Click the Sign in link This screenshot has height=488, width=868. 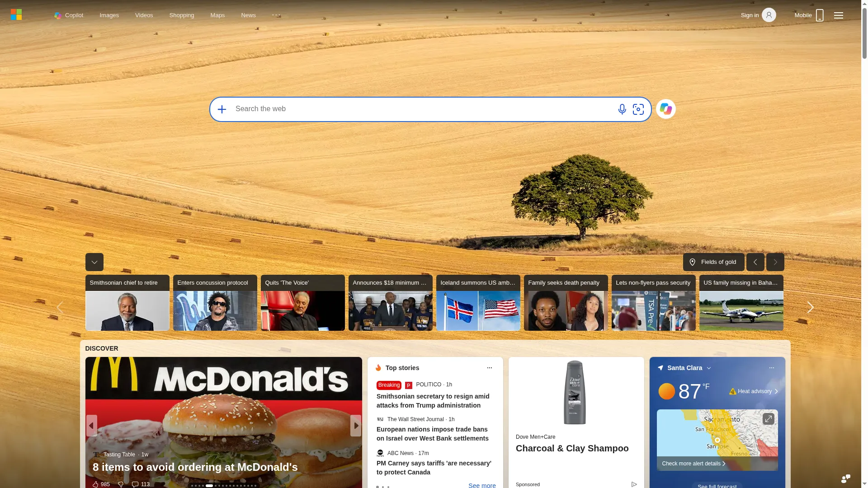click(x=750, y=15)
